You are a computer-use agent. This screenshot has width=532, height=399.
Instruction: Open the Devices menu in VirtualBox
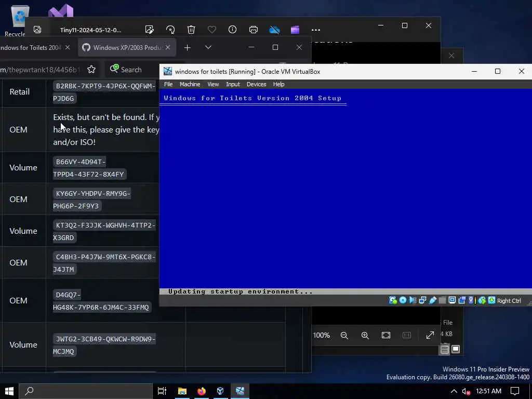point(256,84)
